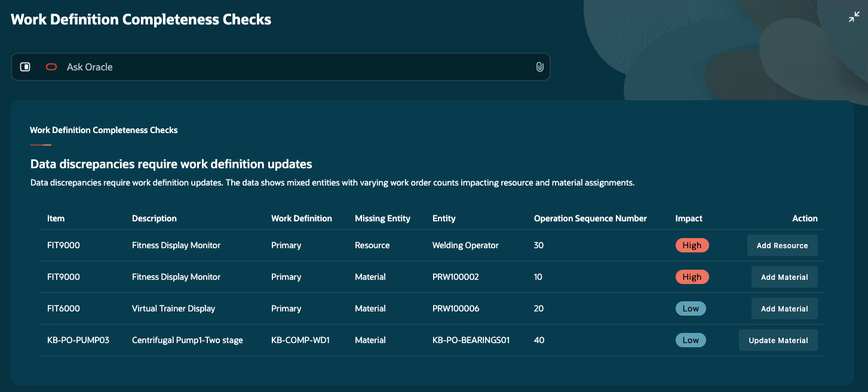Click the Missing Entity column header
Image resolution: width=868 pixels, height=392 pixels.
tap(382, 218)
